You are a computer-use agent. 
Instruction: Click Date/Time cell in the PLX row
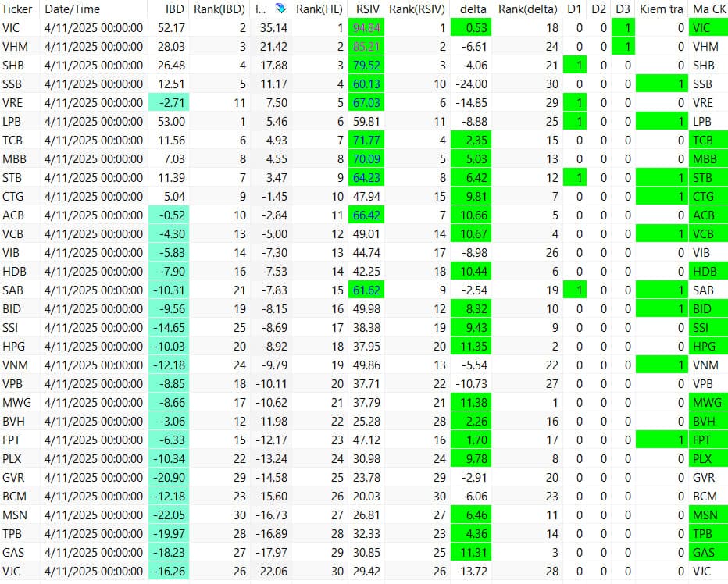(94, 458)
